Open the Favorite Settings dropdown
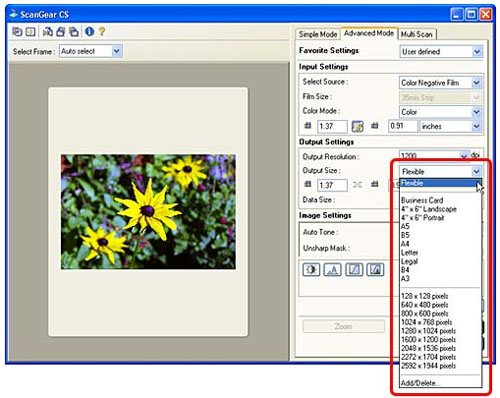The image size is (500, 398). click(441, 52)
